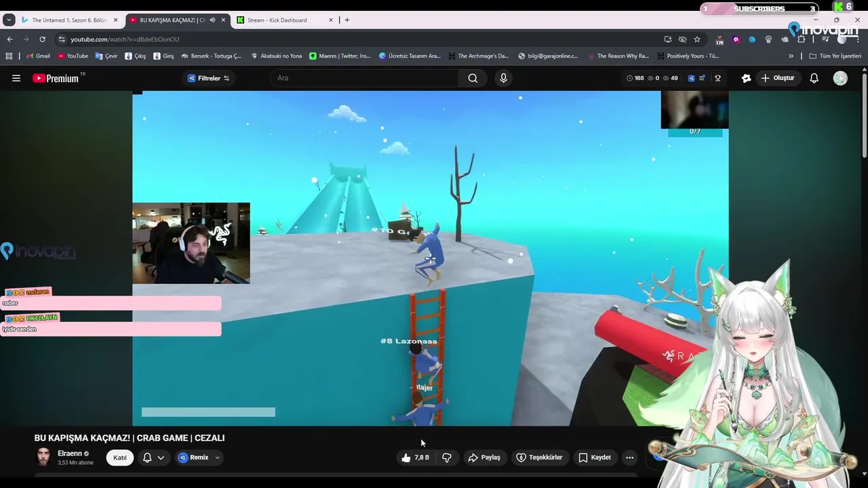Open site information icon in address bar

pyautogui.click(x=62, y=39)
